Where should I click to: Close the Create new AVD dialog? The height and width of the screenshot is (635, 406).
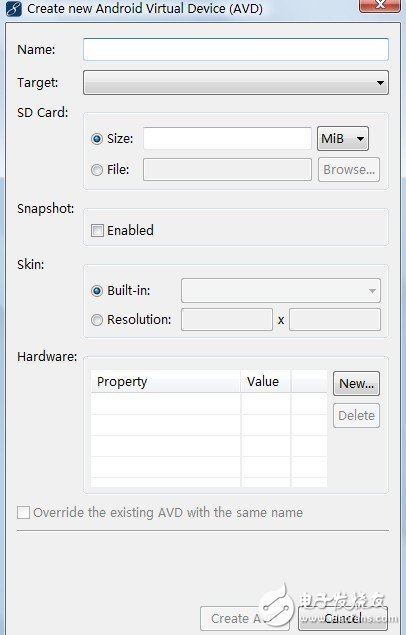379,5
